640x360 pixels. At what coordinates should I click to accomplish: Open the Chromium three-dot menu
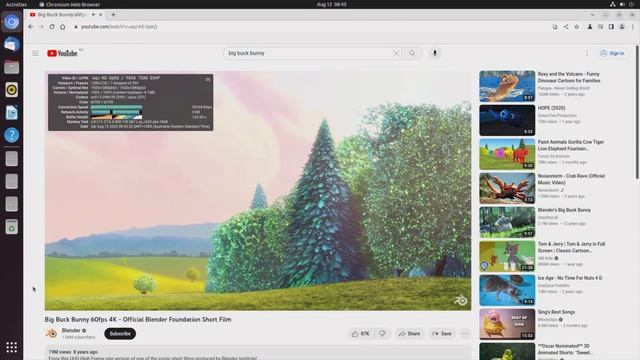(633, 27)
